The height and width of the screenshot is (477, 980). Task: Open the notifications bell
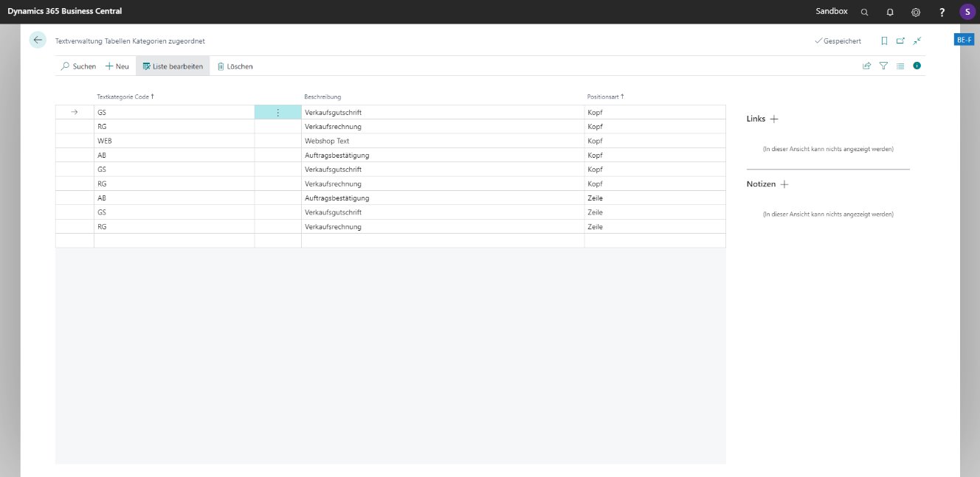(890, 12)
